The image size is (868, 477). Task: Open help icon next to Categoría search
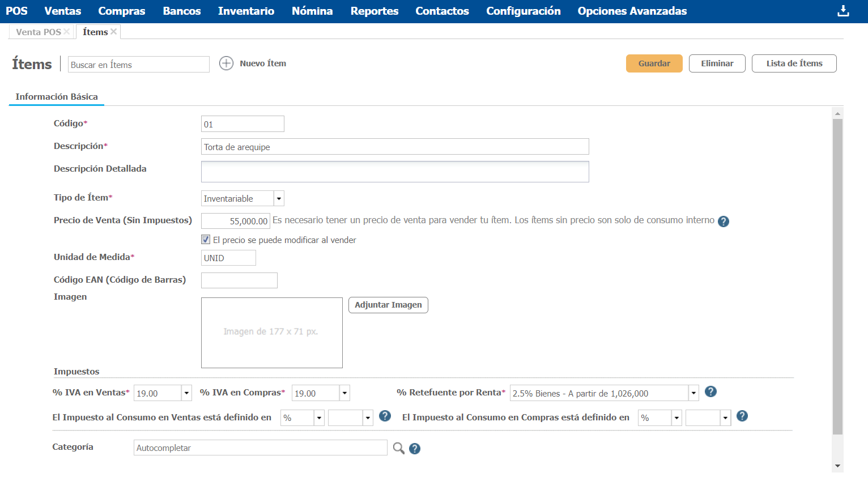click(415, 449)
